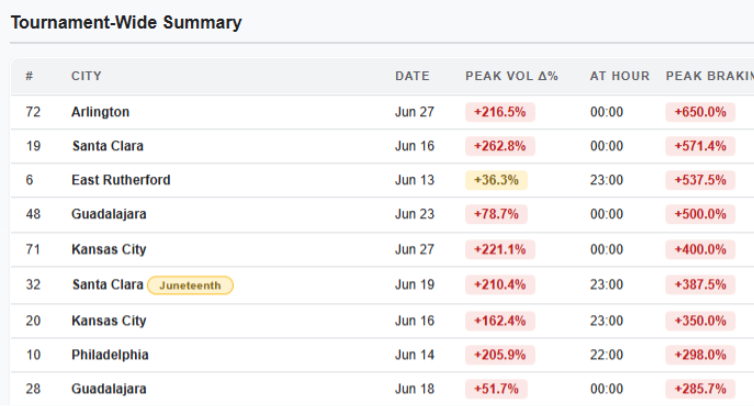The width and height of the screenshot is (754, 406).
Task: Click the Jun 23 date cell
Action: [415, 214]
